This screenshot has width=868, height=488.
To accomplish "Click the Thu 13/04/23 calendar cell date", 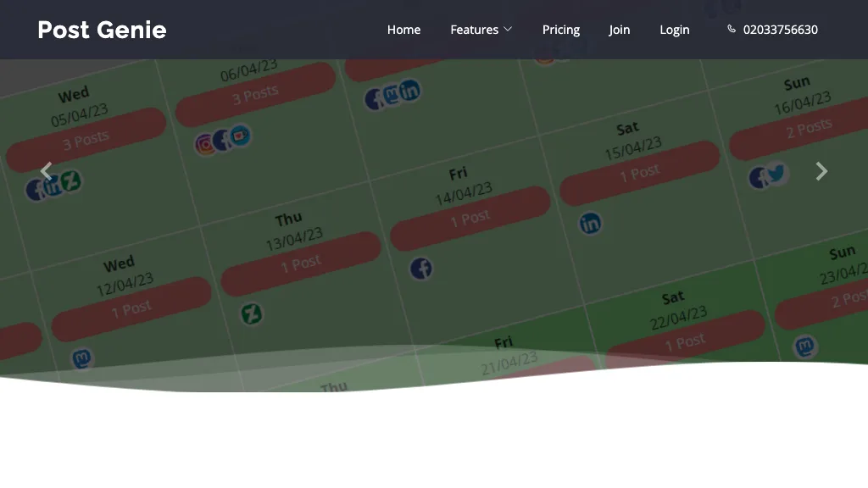I will point(294,238).
